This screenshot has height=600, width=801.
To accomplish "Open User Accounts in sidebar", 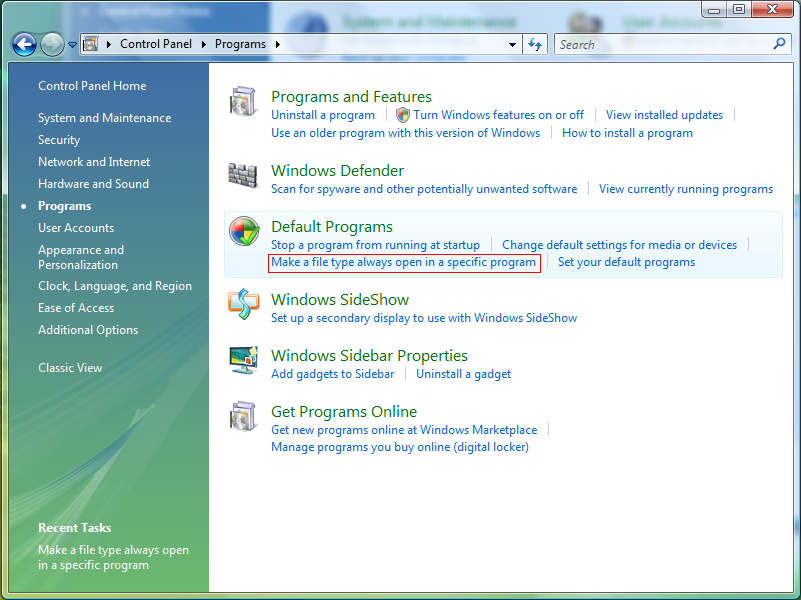I will point(76,228).
